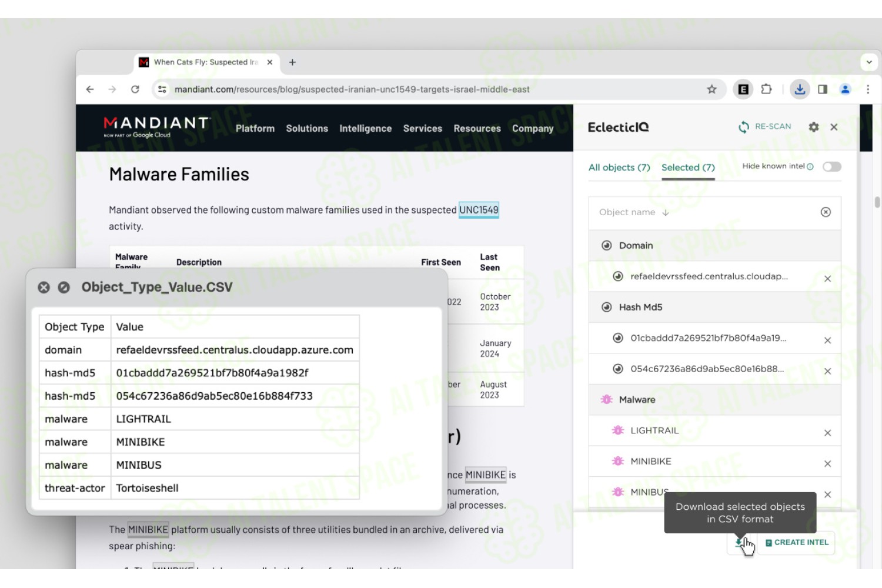Image resolution: width=882 pixels, height=588 pixels.
Task: Click the second circular icon in CSV preview
Action: click(64, 288)
